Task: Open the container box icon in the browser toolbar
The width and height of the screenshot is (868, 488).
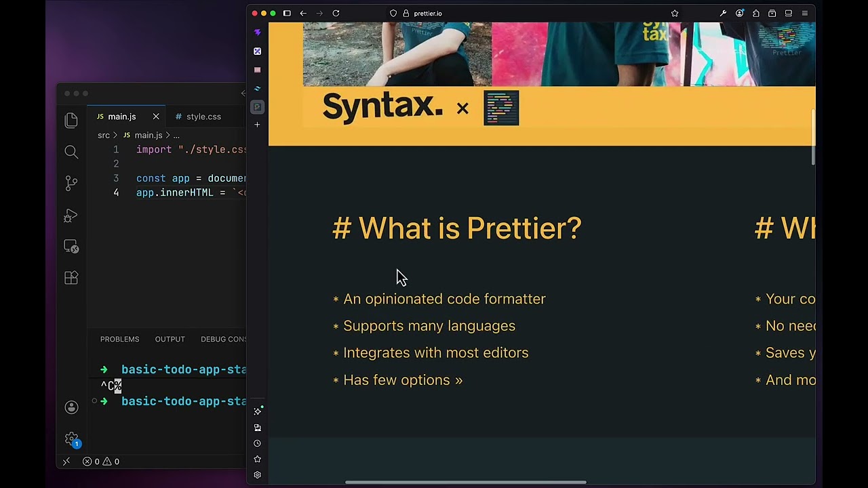Action: (772, 13)
